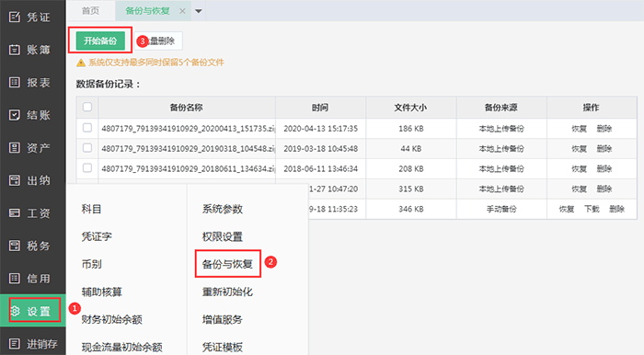Open 凭证字 in the settings menu
The height and width of the screenshot is (355, 644).
pos(97,236)
